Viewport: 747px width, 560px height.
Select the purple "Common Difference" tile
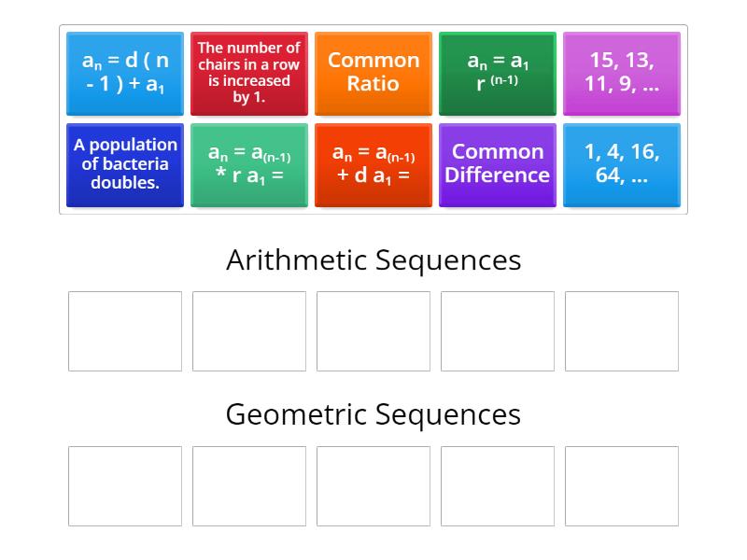click(498, 164)
